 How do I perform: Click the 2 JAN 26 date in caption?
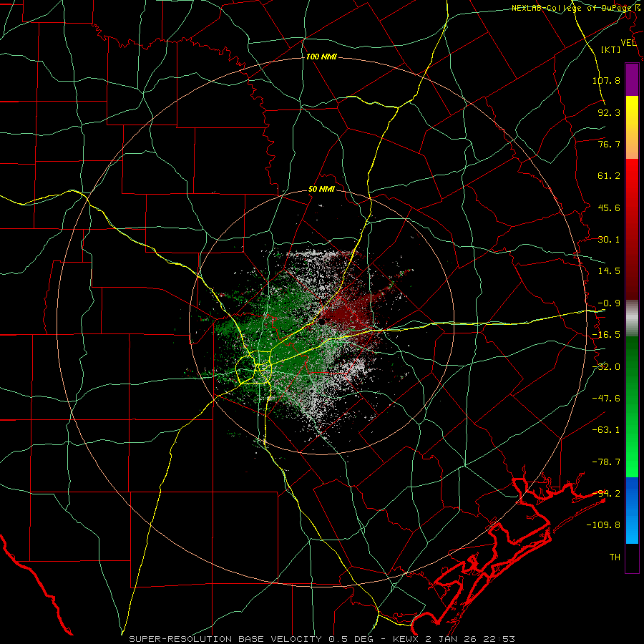[451, 639]
